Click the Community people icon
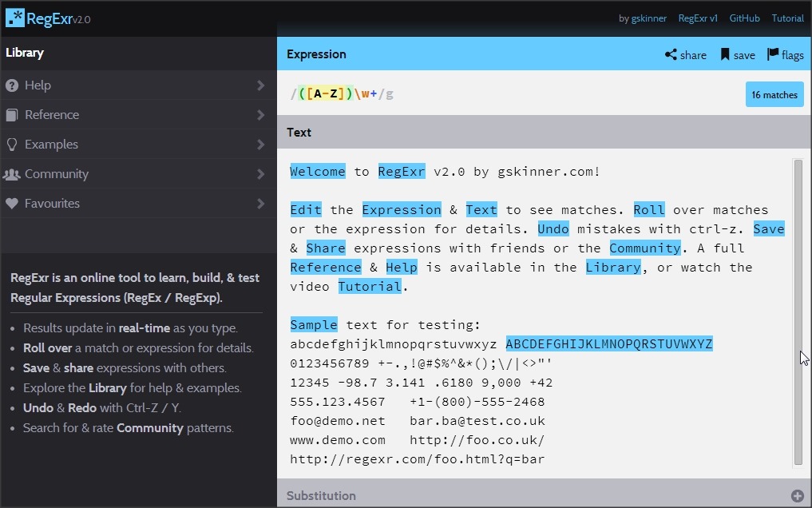Image resolution: width=812 pixels, height=508 pixels. (11, 174)
